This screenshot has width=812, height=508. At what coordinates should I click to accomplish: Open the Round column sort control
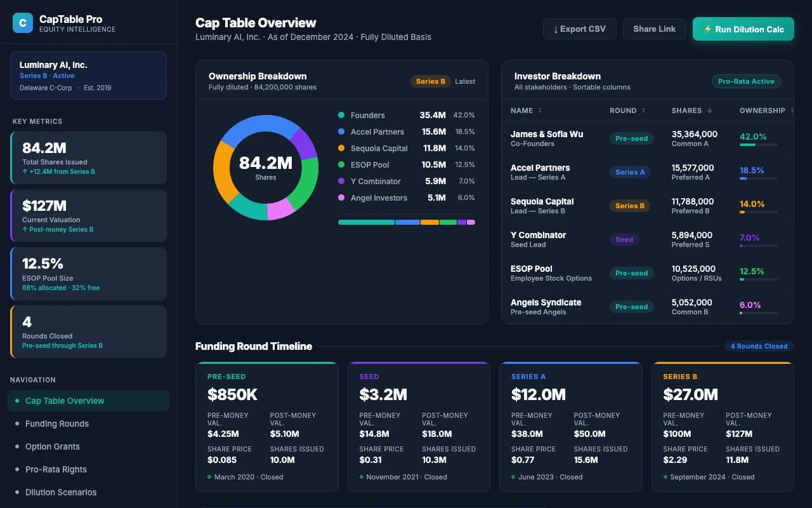click(x=642, y=110)
